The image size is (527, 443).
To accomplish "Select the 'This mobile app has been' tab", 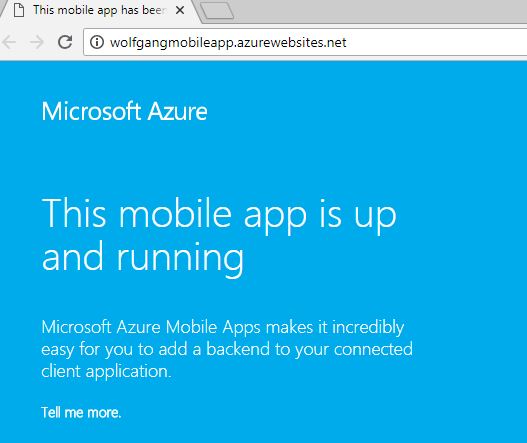I will [x=99, y=10].
